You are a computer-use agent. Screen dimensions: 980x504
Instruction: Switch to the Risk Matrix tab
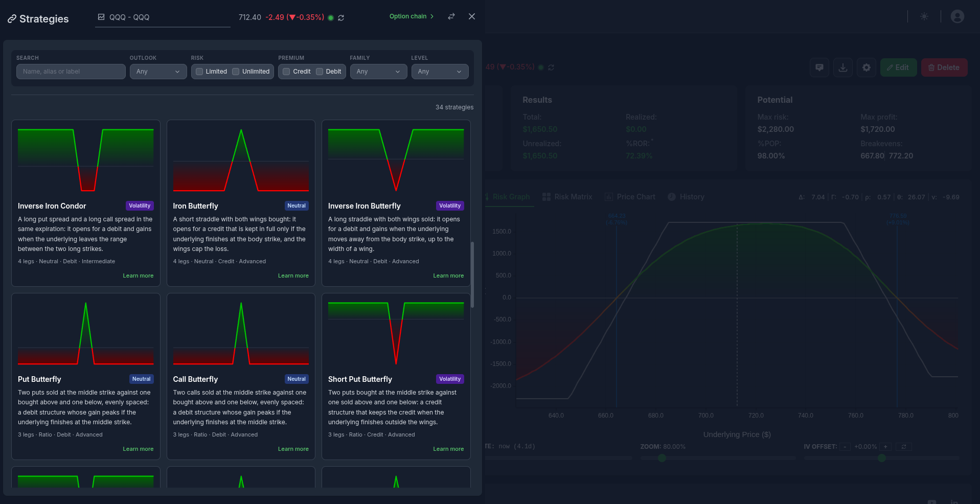click(567, 197)
